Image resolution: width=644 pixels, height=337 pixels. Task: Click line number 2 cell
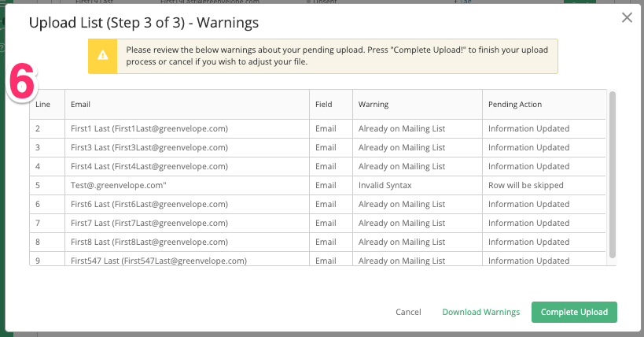[x=47, y=129]
